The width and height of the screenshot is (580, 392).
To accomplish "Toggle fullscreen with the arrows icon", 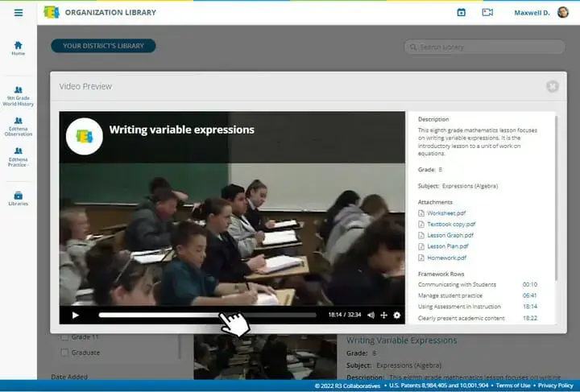I will coord(384,316).
